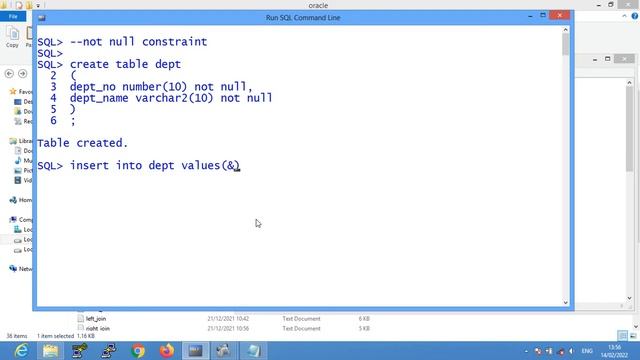Show hidden tray icons arrow
Screen dimensions: 640x360
point(526,351)
